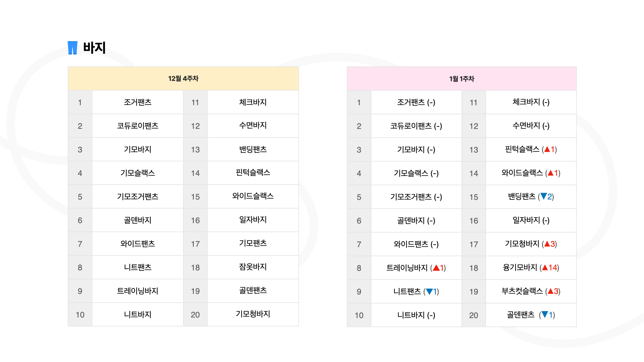Click red up arrow next to 핀턱슬랙스
Viewport: 644px width, 362px height.
pyautogui.click(x=547, y=149)
